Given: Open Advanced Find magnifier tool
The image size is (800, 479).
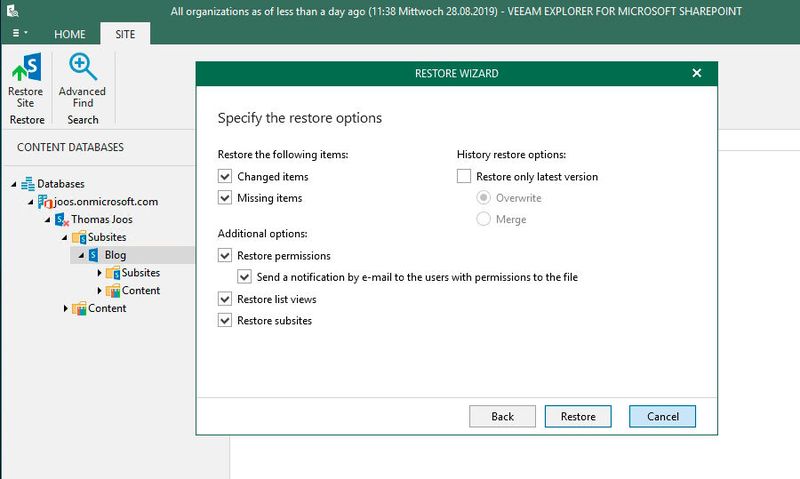Looking at the screenshot, I should coord(83,67).
